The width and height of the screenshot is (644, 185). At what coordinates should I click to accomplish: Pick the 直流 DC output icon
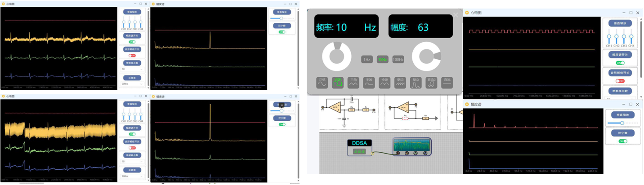point(447,82)
